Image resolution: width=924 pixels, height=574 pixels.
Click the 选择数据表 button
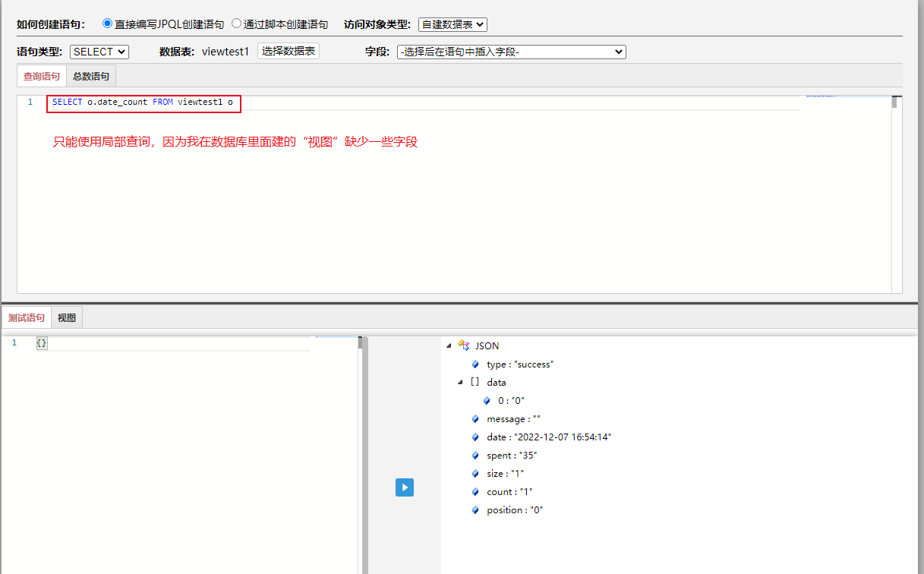[288, 51]
